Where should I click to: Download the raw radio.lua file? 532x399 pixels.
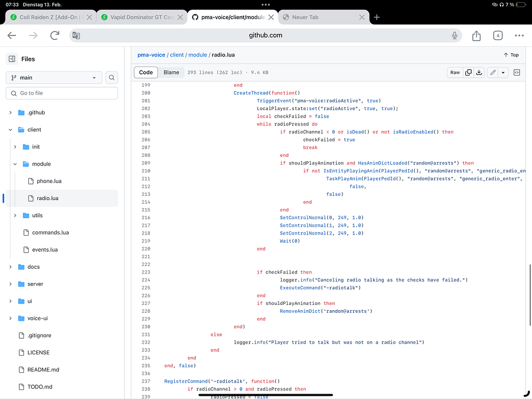coord(479,72)
